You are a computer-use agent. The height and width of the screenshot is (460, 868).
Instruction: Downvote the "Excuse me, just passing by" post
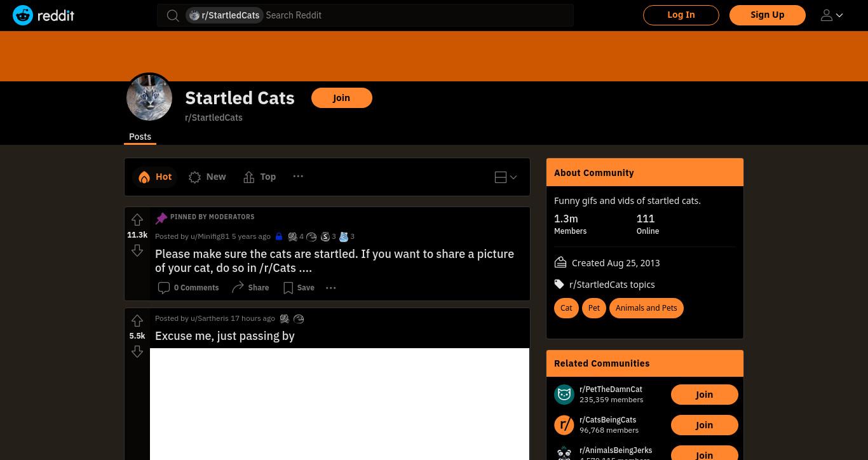137,351
